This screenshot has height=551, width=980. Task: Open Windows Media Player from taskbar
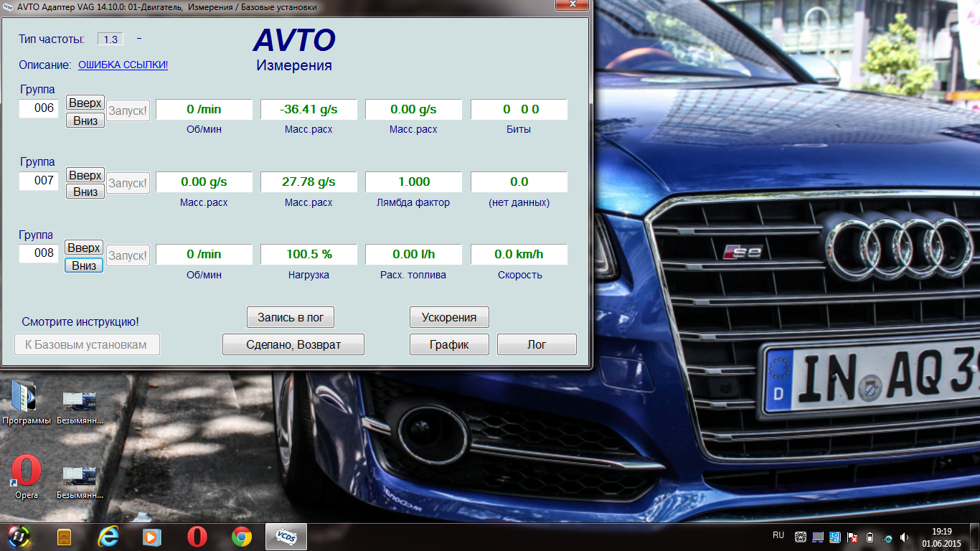pyautogui.click(x=152, y=537)
